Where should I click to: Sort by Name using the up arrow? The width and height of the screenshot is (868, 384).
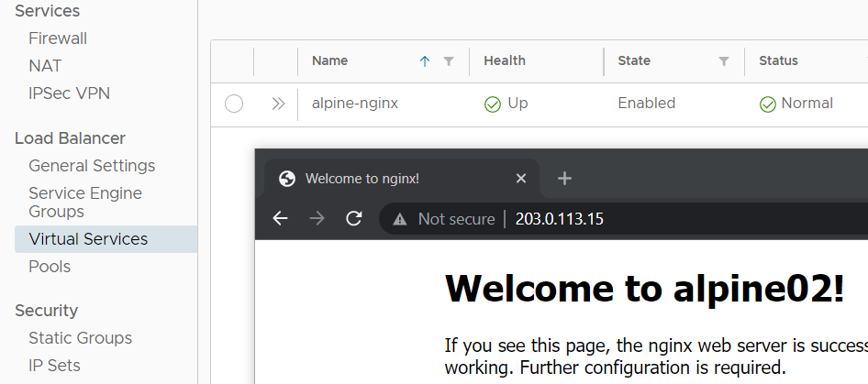(425, 61)
